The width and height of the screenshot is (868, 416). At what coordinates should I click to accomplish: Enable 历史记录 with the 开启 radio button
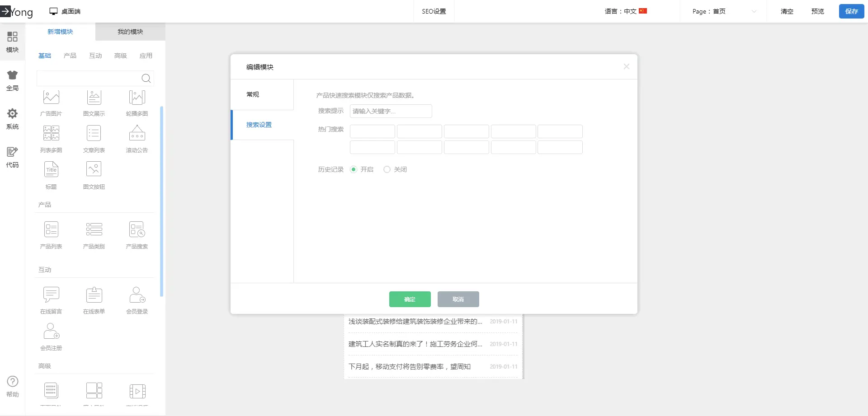(x=354, y=169)
